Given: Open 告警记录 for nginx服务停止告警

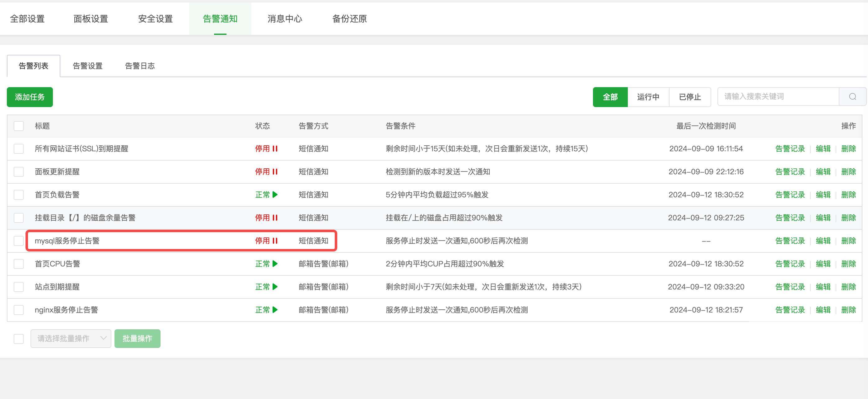Looking at the screenshot, I should (x=790, y=310).
